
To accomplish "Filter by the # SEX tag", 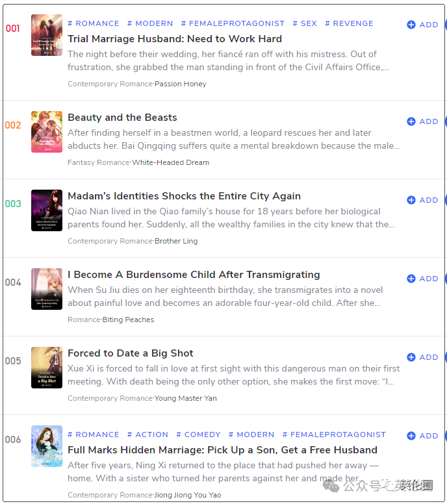I will (305, 23).
